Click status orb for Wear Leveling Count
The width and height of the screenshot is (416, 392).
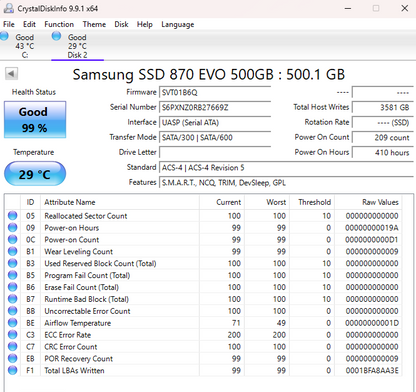click(13, 251)
